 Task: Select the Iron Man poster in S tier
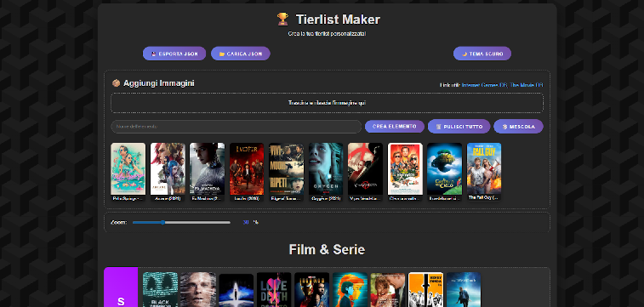click(311, 290)
